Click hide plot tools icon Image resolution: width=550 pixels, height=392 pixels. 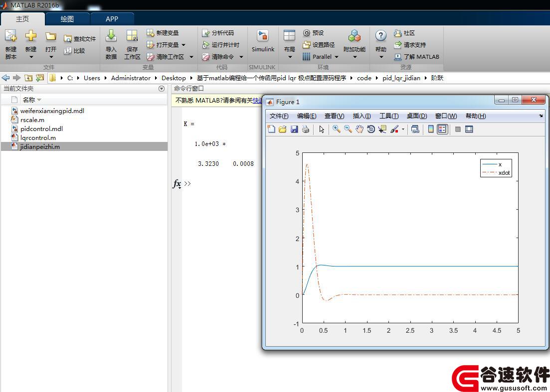pos(458,130)
